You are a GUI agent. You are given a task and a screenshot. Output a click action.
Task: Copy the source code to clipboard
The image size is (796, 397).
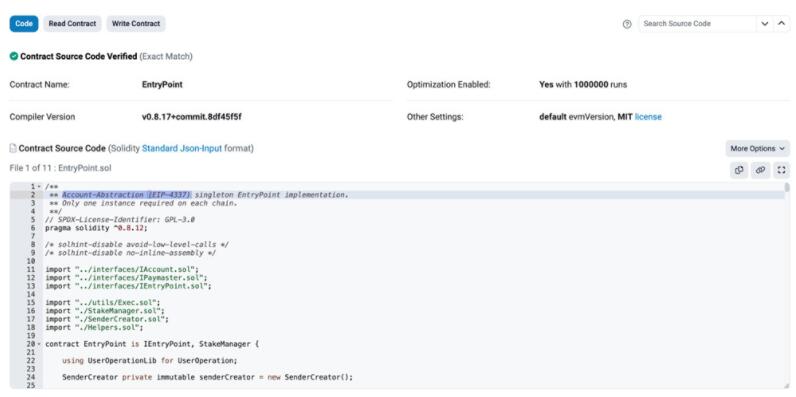[x=739, y=170]
